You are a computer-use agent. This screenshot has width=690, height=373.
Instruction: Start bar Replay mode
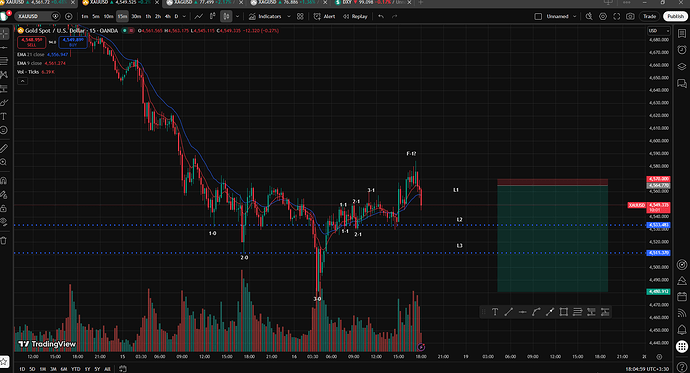(355, 16)
